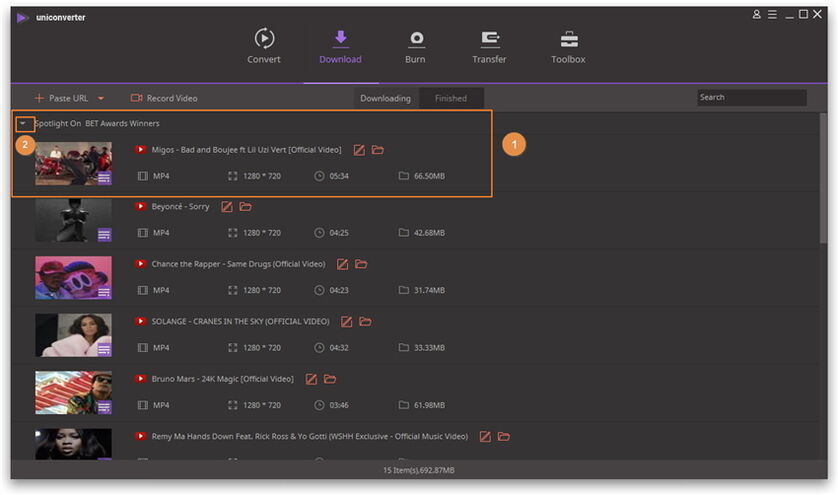Click the Search input field
The width and height of the screenshot is (838, 495).
751,97
